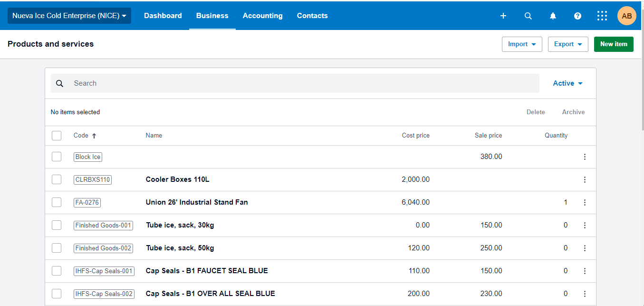Check the box for Union 26' Industrial Stand Fan
The width and height of the screenshot is (644, 306).
57,202
